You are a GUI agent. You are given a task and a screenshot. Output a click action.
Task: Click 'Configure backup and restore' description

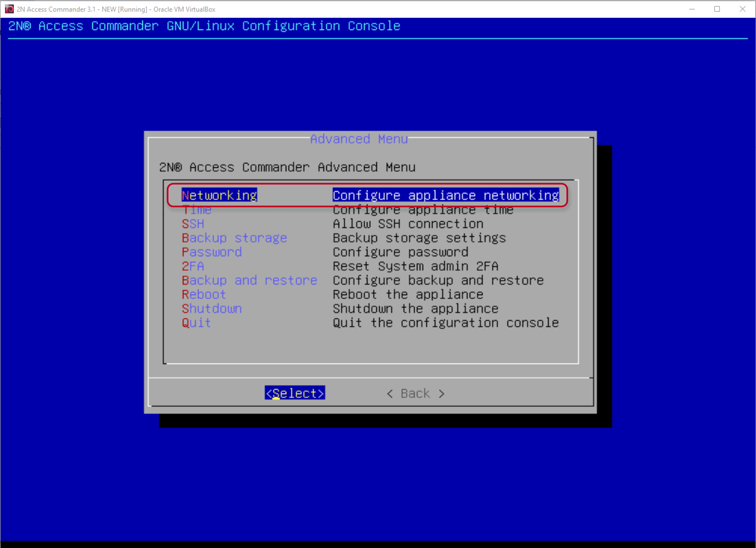438,280
